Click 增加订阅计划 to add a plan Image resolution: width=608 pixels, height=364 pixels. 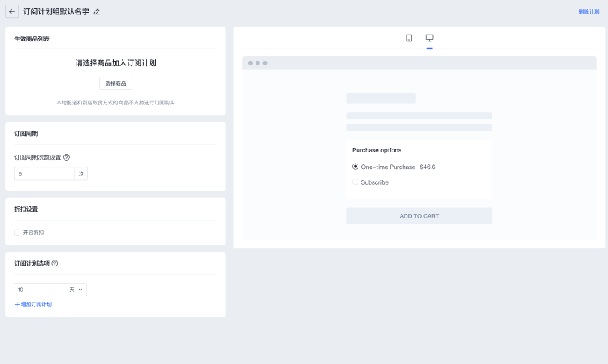tap(33, 305)
